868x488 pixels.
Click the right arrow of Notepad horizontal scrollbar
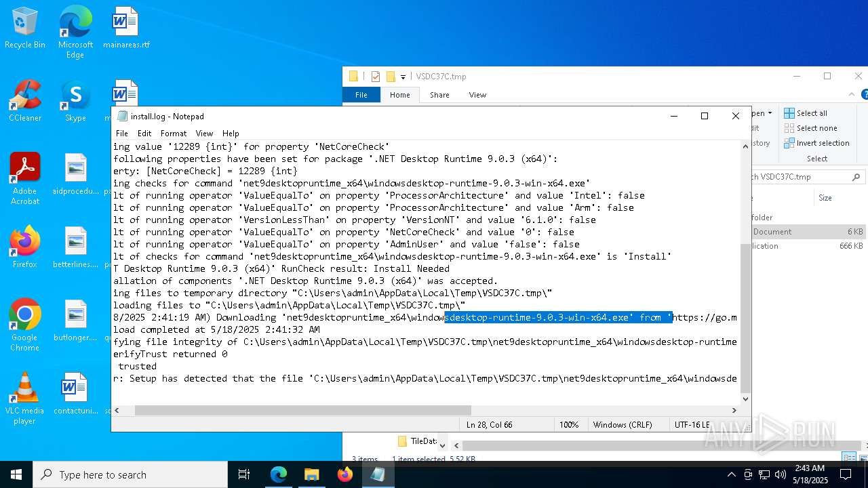pyautogui.click(x=734, y=410)
